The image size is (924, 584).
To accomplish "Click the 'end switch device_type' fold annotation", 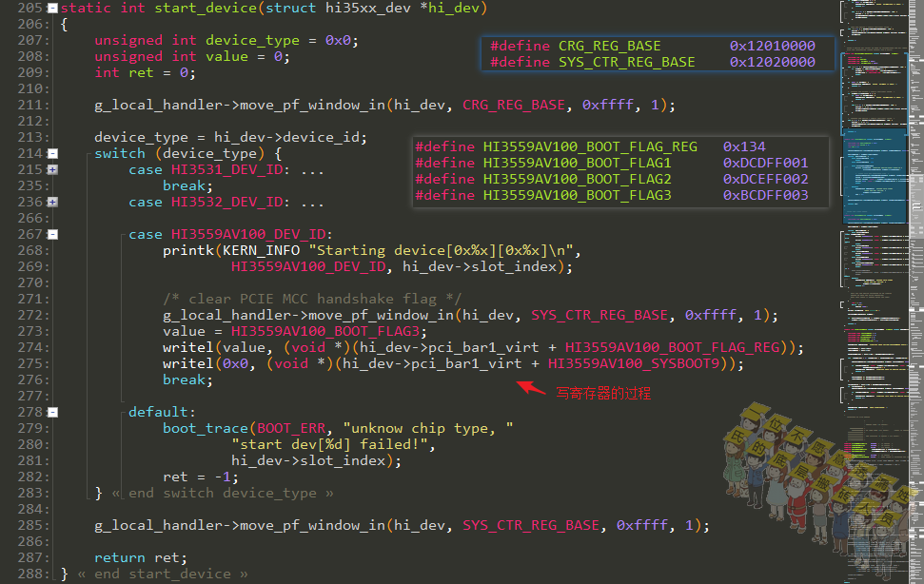I will click(223, 494).
